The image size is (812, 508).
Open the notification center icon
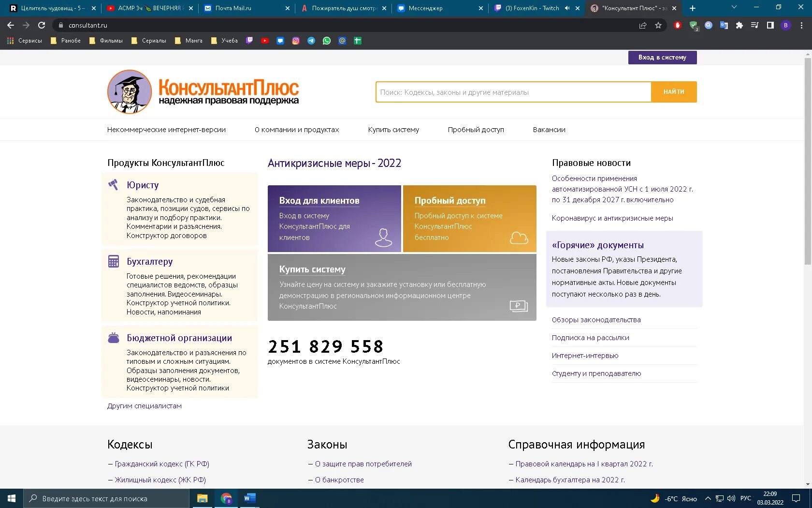coord(796,498)
